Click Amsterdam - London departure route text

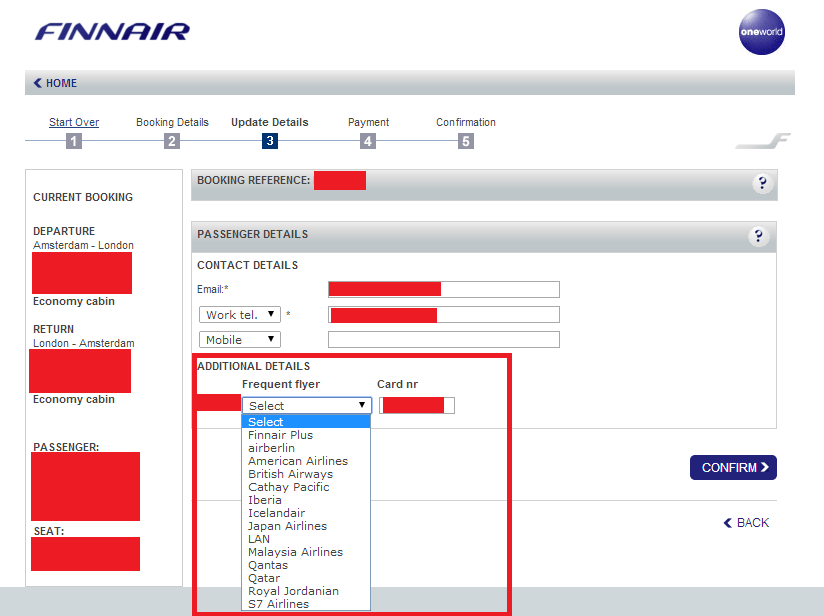84,245
